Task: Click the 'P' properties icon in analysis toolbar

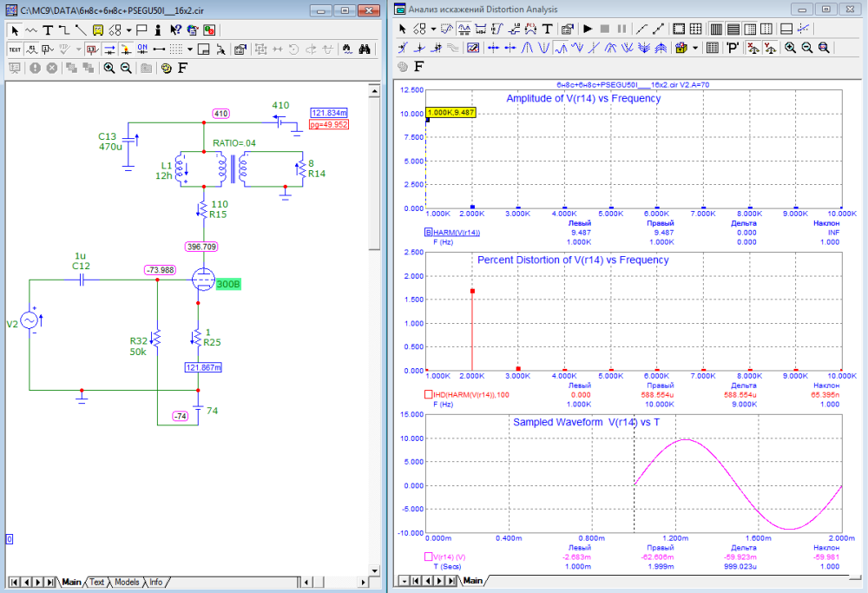Action: pos(733,49)
